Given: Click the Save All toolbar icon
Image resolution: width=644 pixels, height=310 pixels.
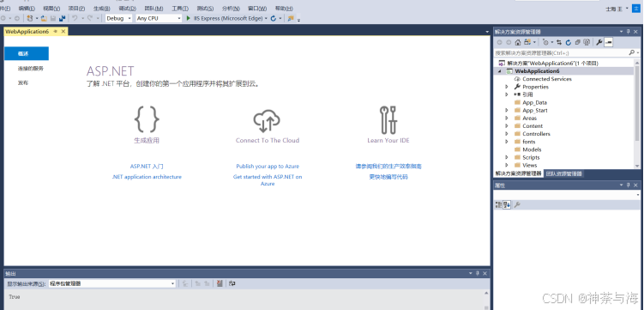Looking at the screenshot, I should click(x=62, y=18).
